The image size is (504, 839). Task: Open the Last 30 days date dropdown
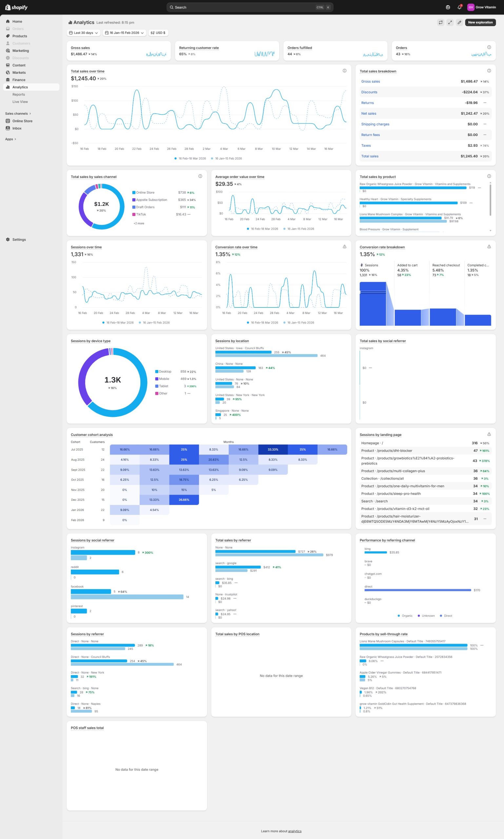click(x=84, y=33)
